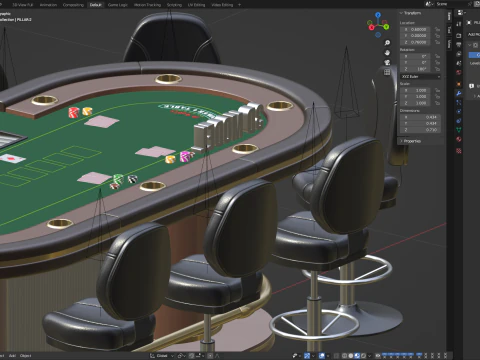The height and width of the screenshot is (360, 480).
Task: Open the Add menu in viewport header
Action: 12,356
